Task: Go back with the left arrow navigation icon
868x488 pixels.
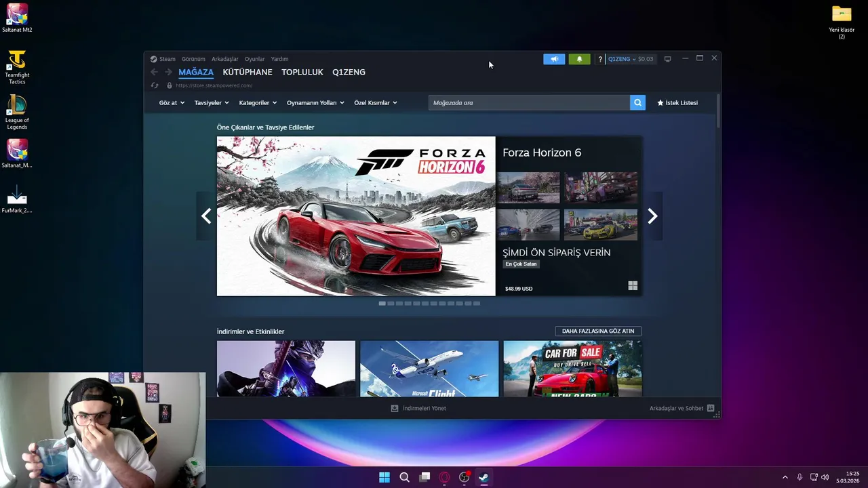Action: click(x=154, y=72)
